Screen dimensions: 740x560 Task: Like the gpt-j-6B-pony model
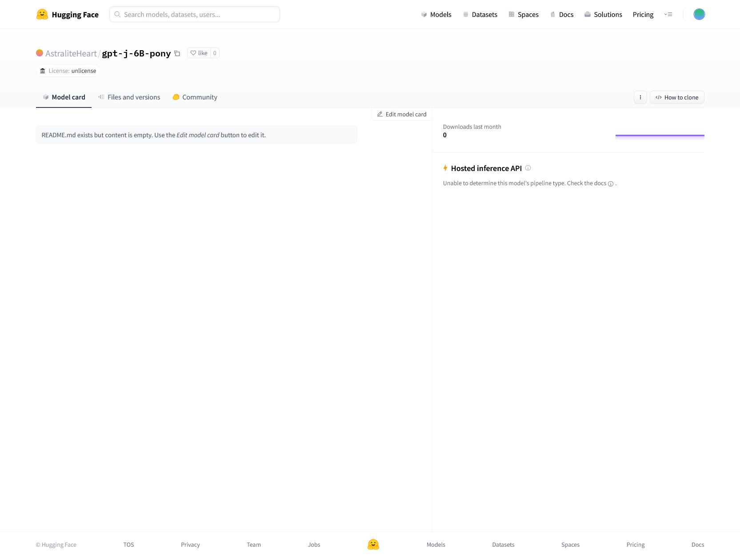pos(199,53)
